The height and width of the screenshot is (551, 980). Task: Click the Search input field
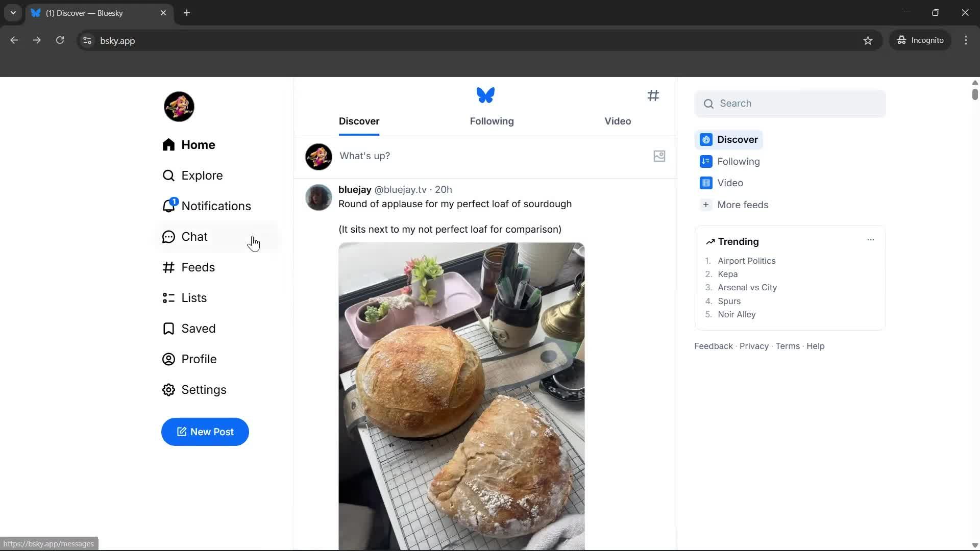790,103
